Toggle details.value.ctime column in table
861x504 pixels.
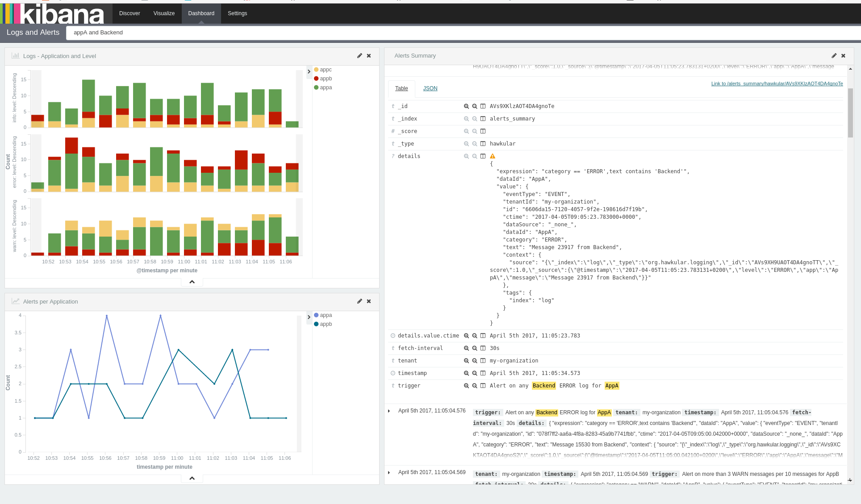coord(483,336)
